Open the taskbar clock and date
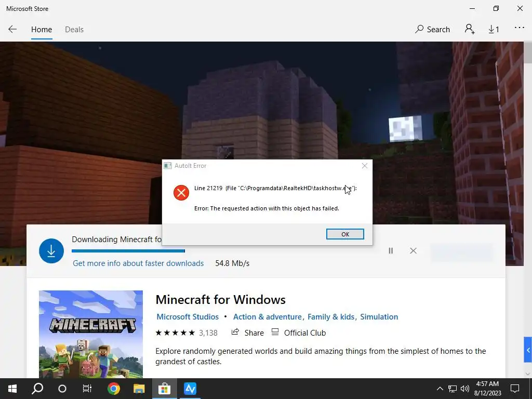 coord(487,389)
